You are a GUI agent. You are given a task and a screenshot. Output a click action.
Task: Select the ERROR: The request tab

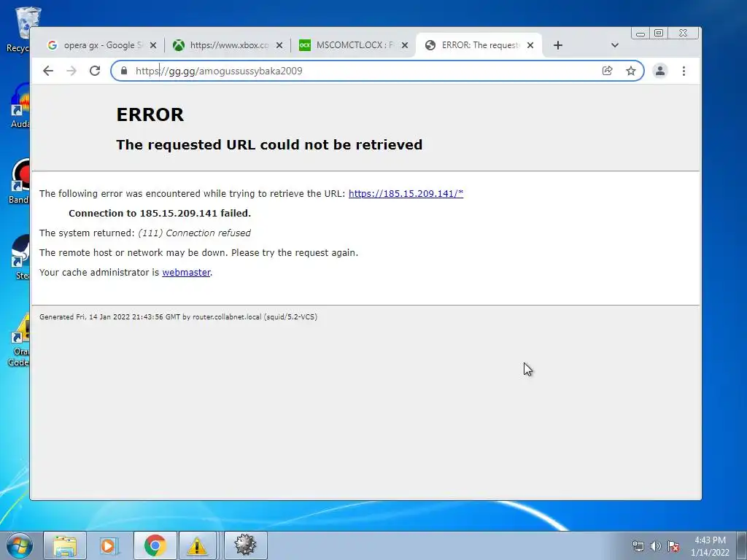pyautogui.click(x=479, y=45)
